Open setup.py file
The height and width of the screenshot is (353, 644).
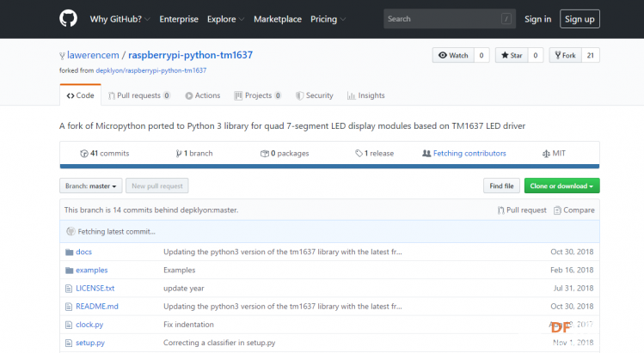(x=90, y=343)
